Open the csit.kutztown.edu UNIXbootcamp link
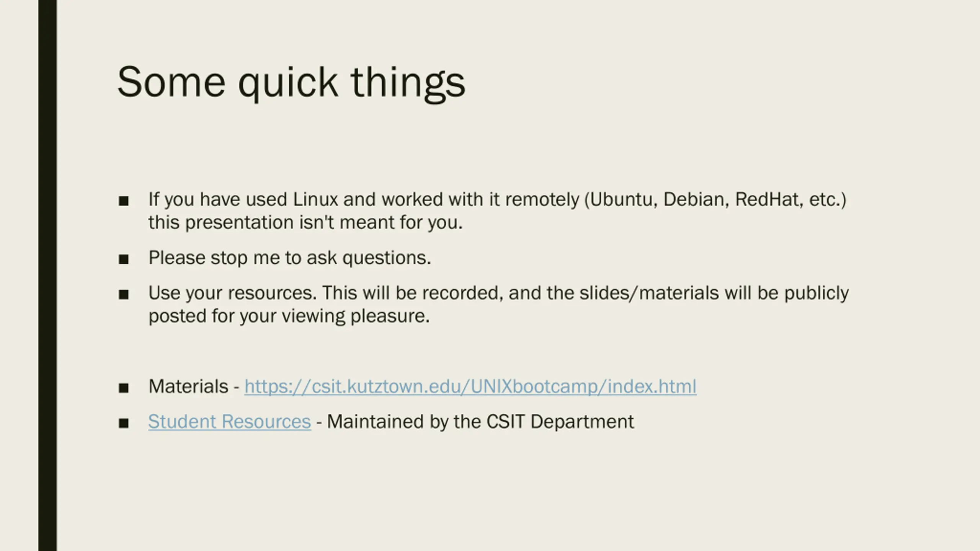The image size is (980, 551). pos(470,386)
